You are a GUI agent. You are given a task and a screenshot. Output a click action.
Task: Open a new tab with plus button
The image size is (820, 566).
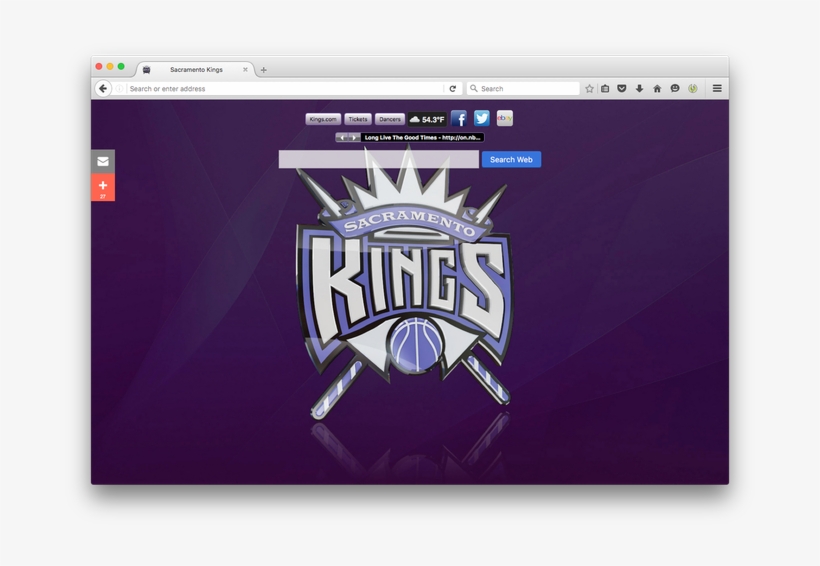[x=264, y=70]
